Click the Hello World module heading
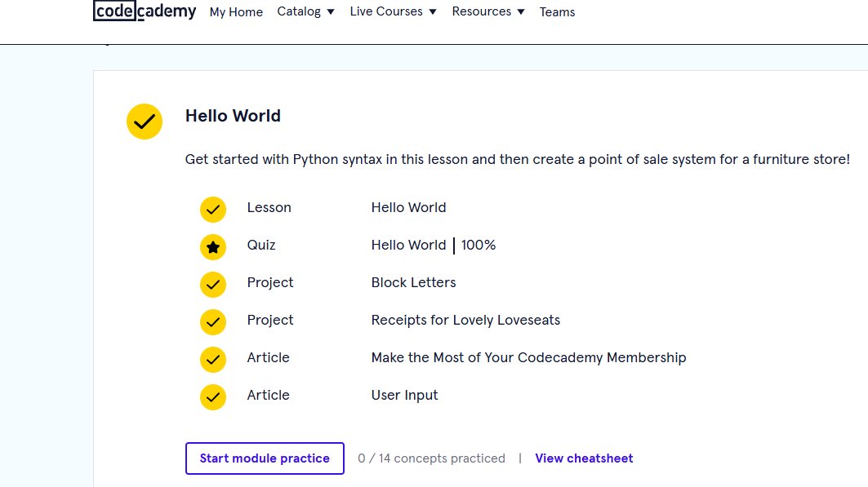This screenshot has height=487, width=868. point(233,116)
